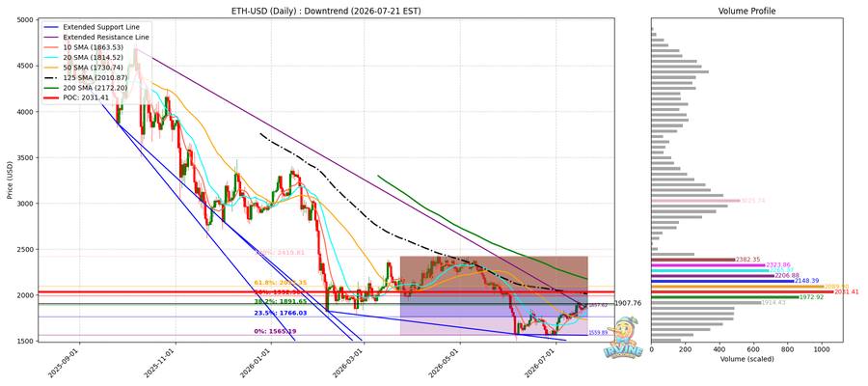Click the '2026-07-01' date tick label
This screenshot has height=386, width=868.
point(540,362)
